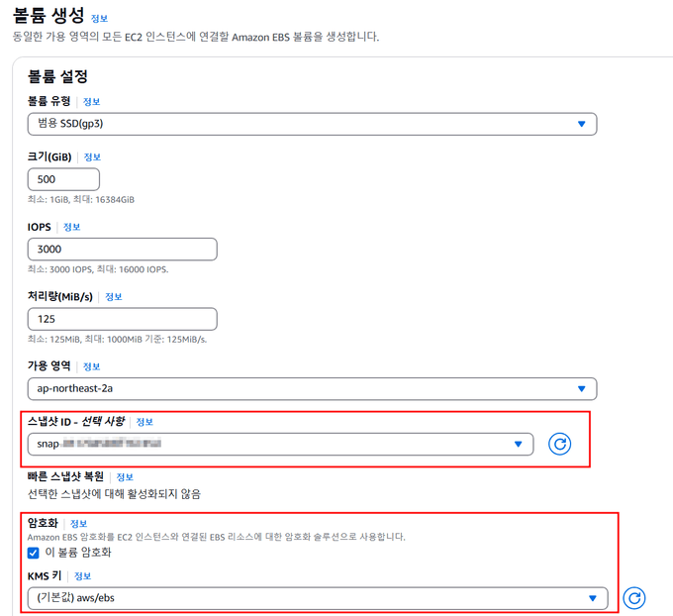Open 정보 link next to 빠른 스냅샷 복원

click(x=125, y=477)
